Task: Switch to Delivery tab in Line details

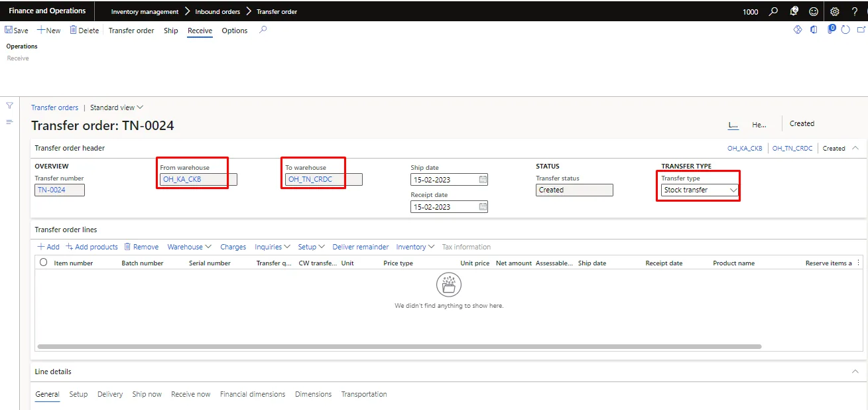Action: click(x=110, y=394)
